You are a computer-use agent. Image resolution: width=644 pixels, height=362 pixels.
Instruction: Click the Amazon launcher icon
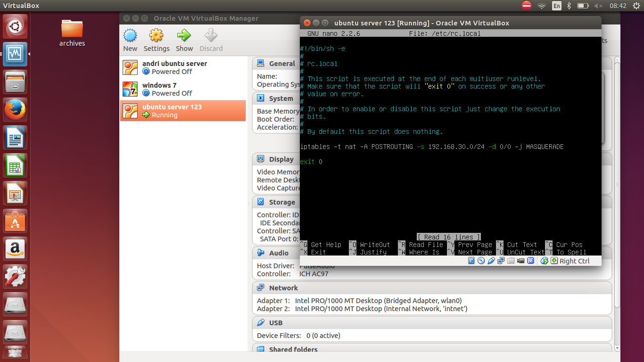tap(15, 249)
